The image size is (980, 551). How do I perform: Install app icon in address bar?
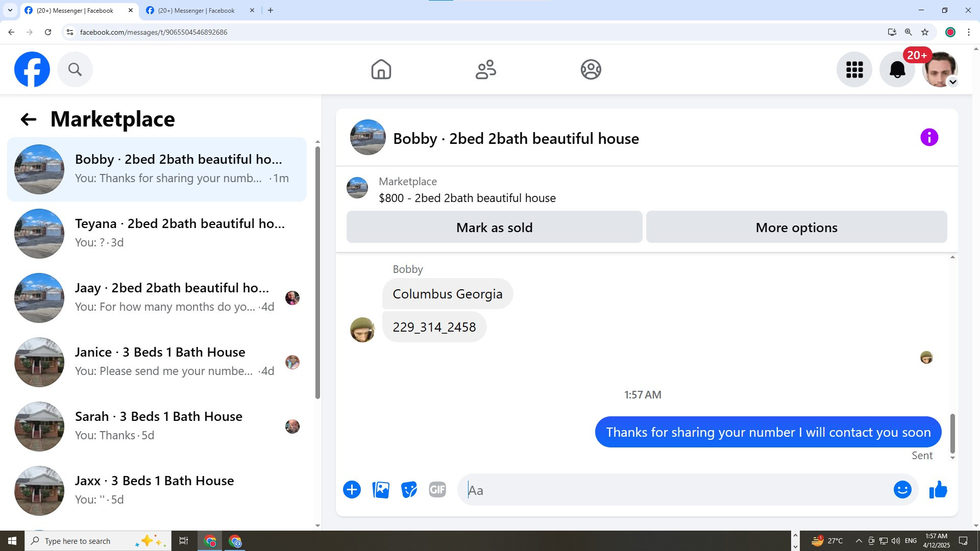pos(892,32)
